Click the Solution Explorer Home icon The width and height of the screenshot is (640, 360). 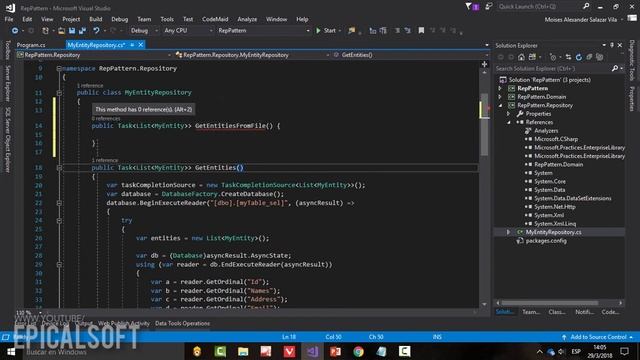tap(521, 57)
